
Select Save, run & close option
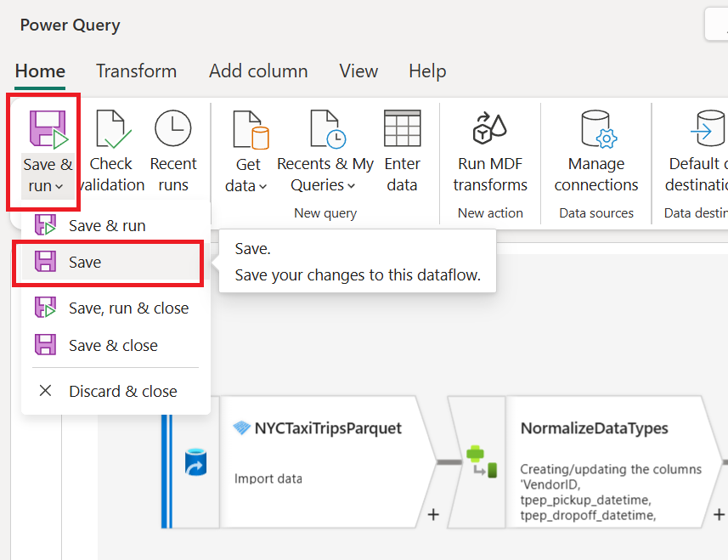coord(116,308)
